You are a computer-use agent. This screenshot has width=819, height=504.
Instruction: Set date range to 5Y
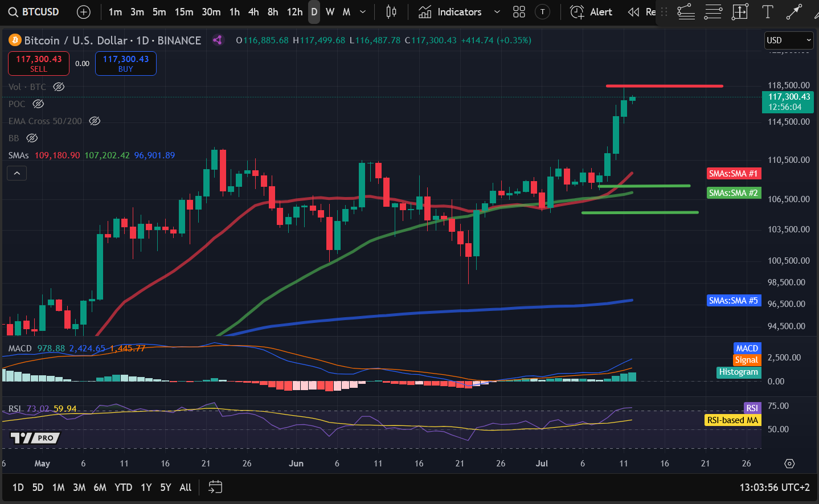coord(166,487)
